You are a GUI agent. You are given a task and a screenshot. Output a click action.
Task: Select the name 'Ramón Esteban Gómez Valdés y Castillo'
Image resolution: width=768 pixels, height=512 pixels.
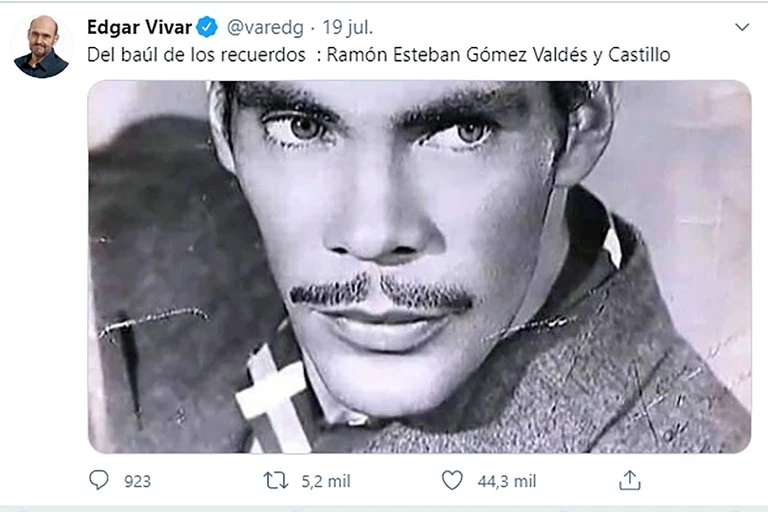(x=499, y=55)
